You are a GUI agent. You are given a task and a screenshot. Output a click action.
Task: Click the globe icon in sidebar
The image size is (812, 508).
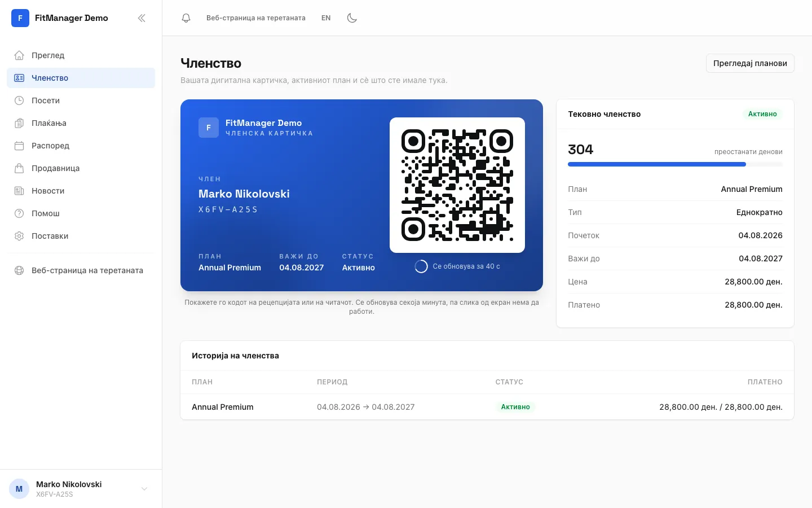point(19,270)
